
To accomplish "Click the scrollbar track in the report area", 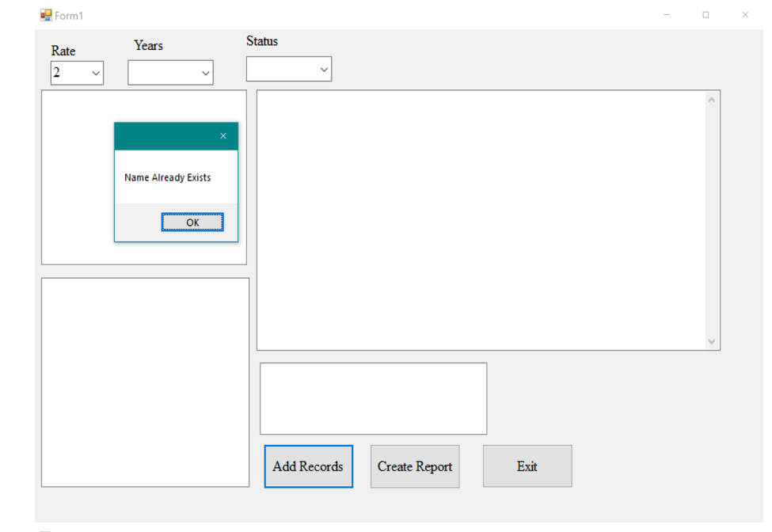I will pos(711,222).
